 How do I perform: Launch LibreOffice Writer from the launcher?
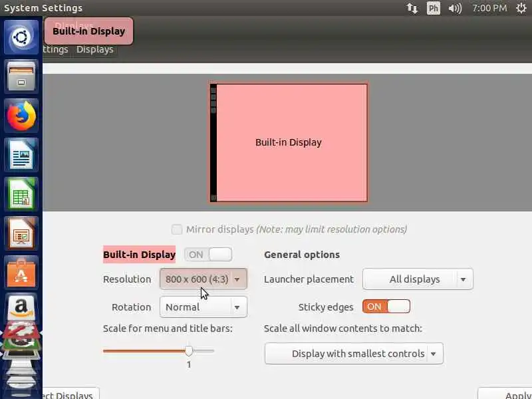21,155
